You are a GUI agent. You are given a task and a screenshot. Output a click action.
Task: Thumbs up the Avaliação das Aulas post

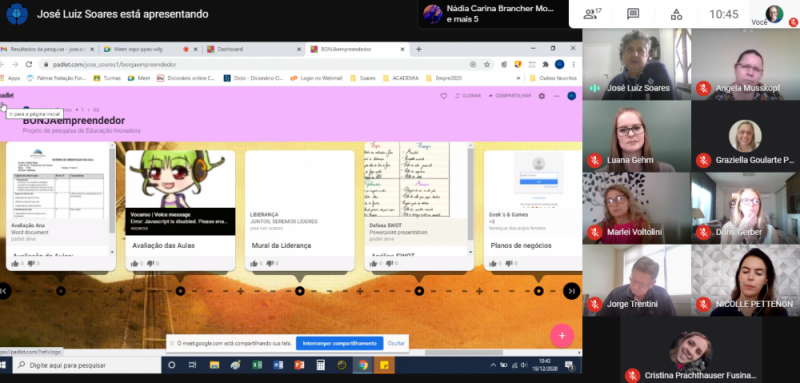click(134, 264)
